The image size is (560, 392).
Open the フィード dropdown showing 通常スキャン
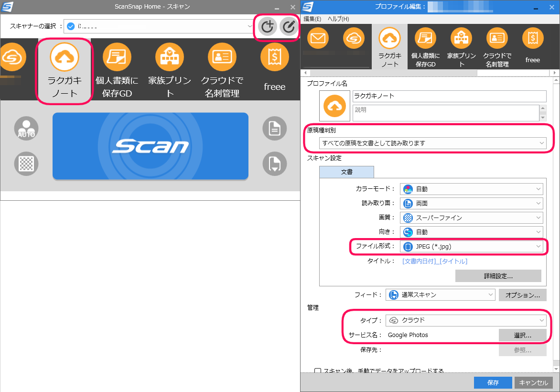coord(441,295)
